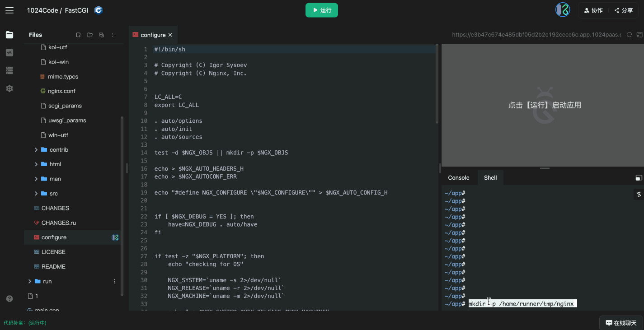Click the 分享 share button
Viewport: 644px width, 330px height.
pos(623,10)
